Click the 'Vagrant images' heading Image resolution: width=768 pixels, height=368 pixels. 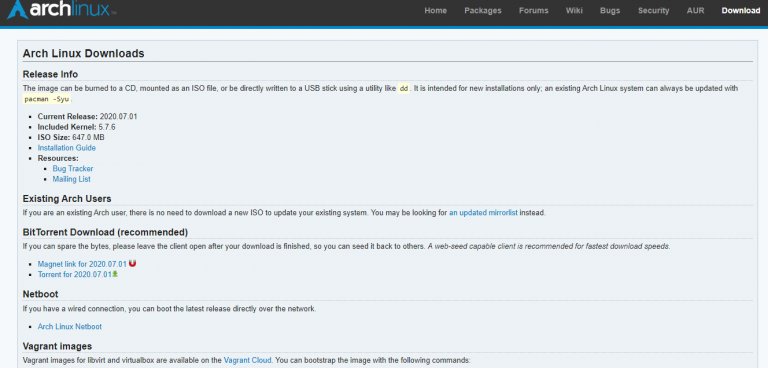[x=57, y=346]
